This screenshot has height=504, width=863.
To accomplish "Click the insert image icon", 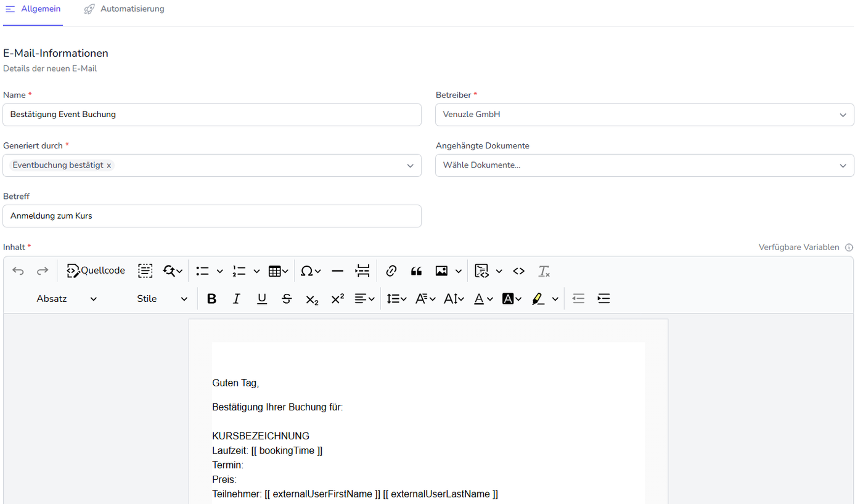I will tap(441, 271).
